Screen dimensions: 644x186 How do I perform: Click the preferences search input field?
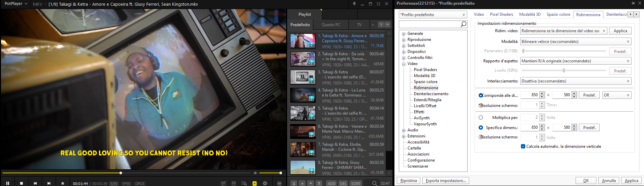click(429, 24)
